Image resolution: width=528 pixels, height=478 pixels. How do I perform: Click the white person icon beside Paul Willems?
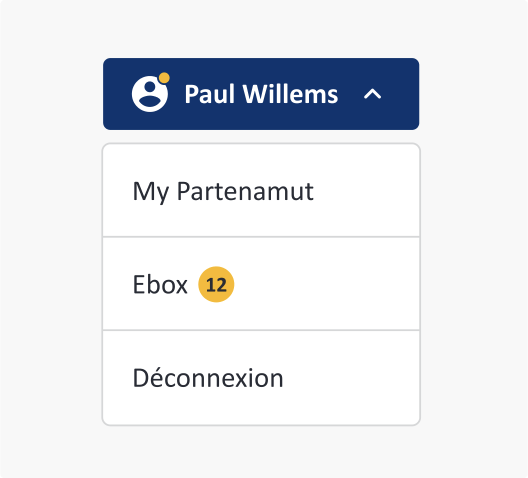[150, 94]
